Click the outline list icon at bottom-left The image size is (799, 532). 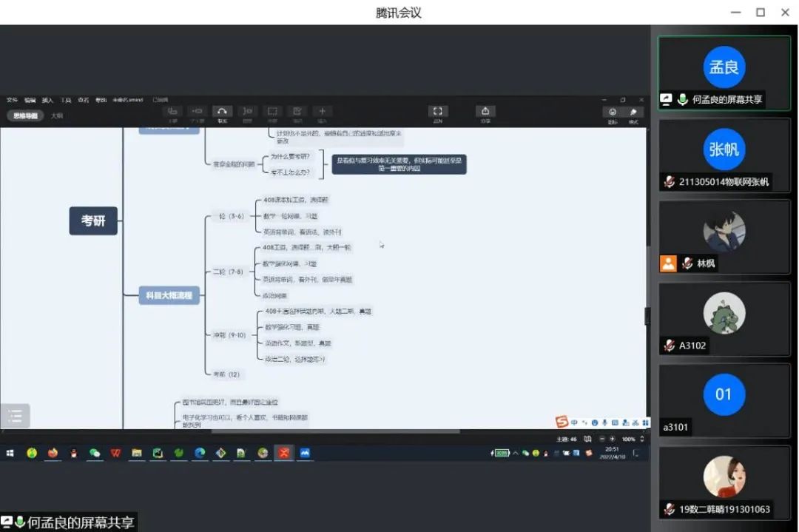click(x=16, y=417)
